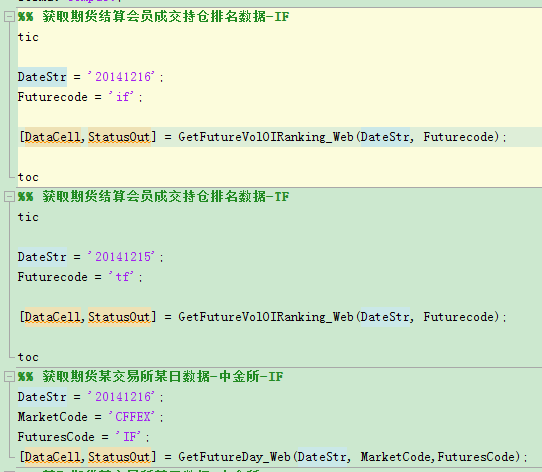Click GetFutureVolOIRanking_Web in the TF section
The width and height of the screenshot is (542, 472).
tap(266, 317)
